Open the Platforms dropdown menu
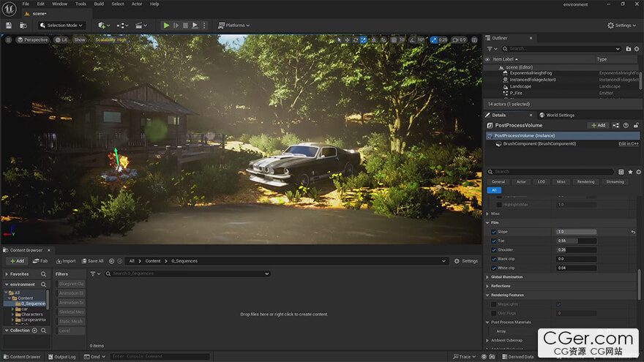This screenshot has height=362, width=644. (x=234, y=25)
